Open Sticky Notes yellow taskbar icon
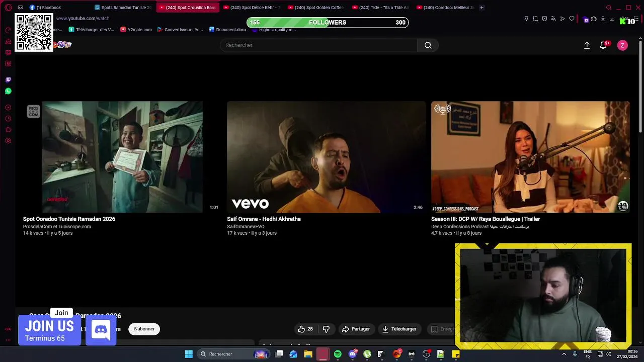This screenshot has width=644, height=362. point(456,354)
